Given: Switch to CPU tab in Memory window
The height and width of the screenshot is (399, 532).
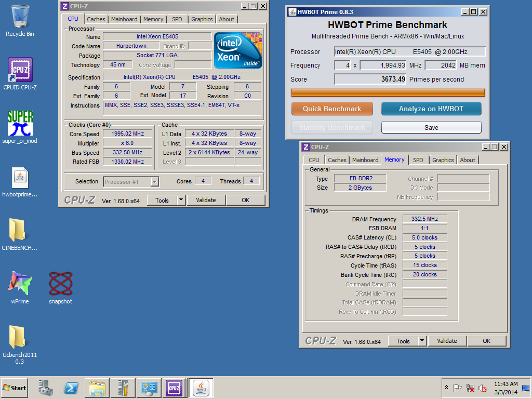Looking at the screenshot, I should (314, 160).
